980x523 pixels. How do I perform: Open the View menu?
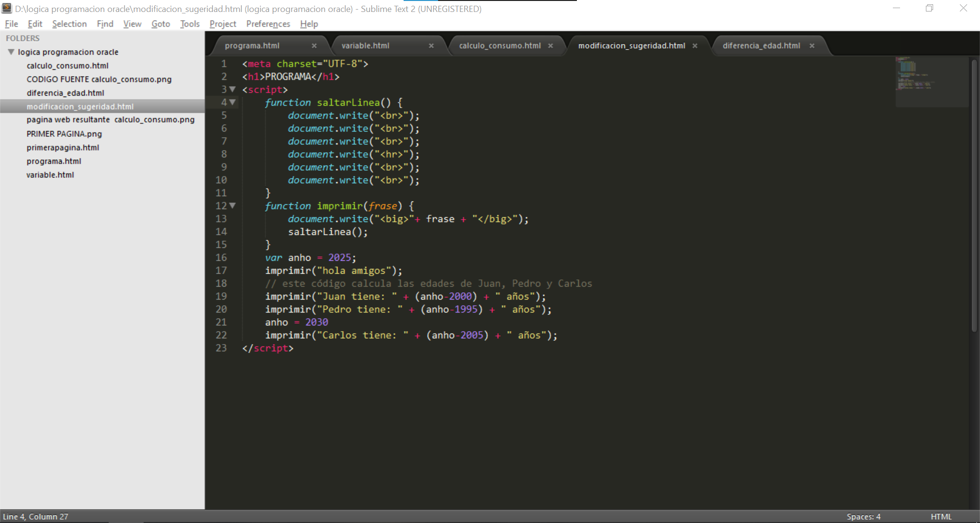click(132, 24)
